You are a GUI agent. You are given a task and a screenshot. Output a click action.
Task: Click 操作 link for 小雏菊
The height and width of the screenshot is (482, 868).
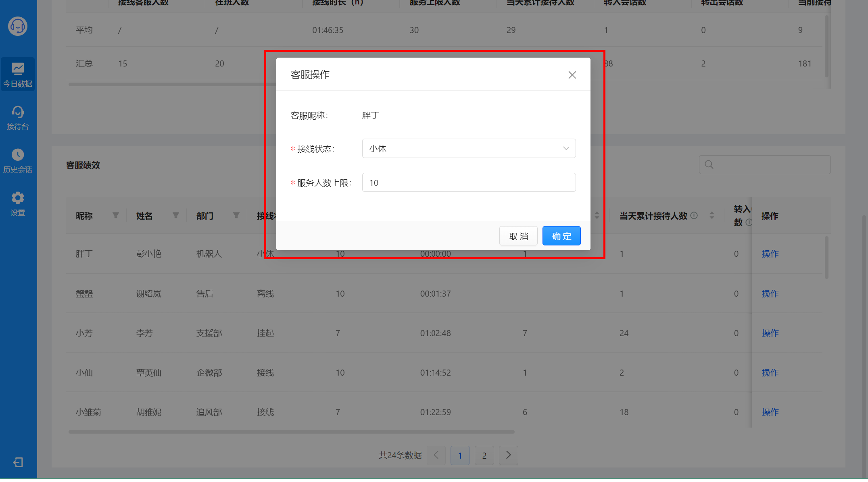tap(770, 412)
